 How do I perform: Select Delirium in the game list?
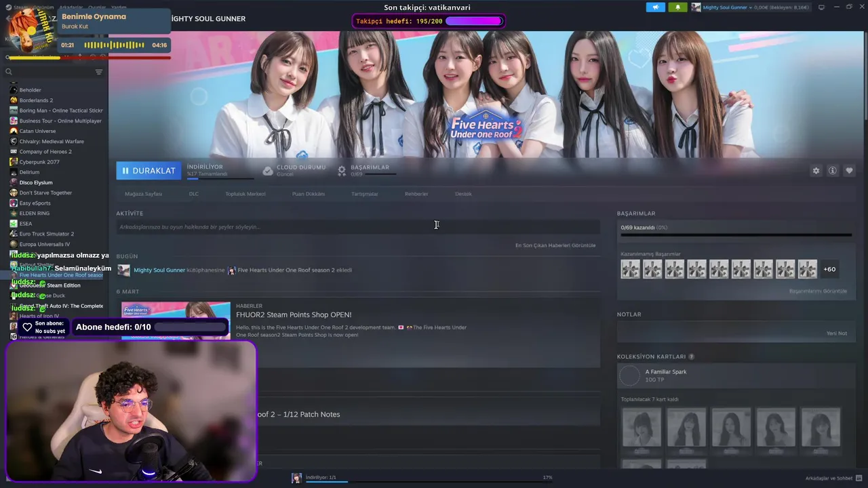29,172
